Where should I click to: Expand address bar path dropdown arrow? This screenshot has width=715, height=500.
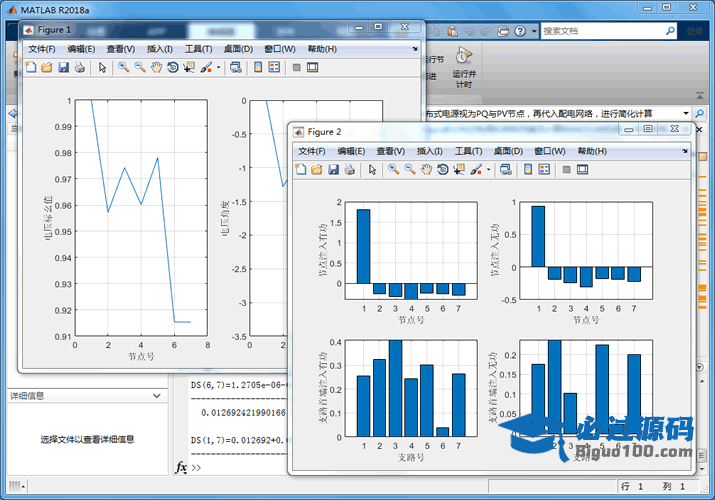(x=685, y=113)
